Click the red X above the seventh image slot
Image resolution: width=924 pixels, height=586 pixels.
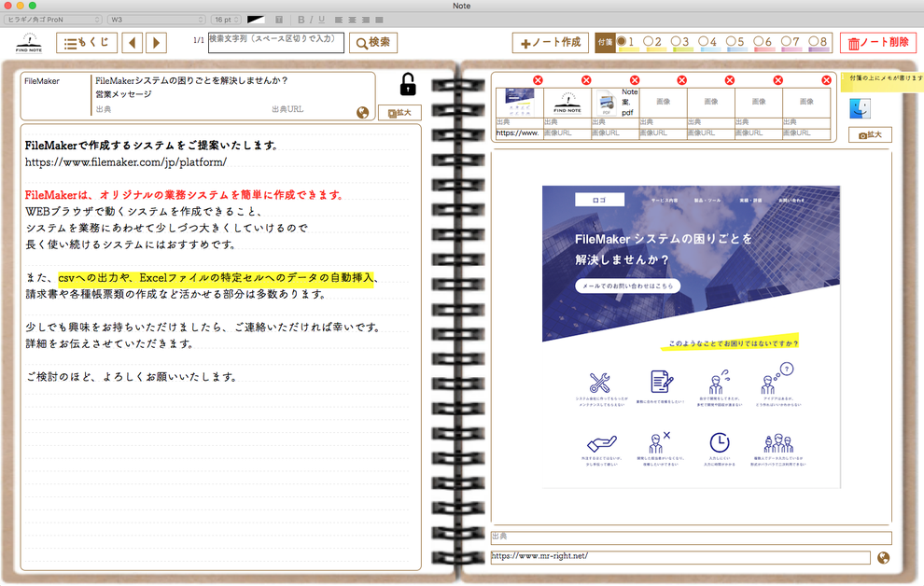(826, 80)
